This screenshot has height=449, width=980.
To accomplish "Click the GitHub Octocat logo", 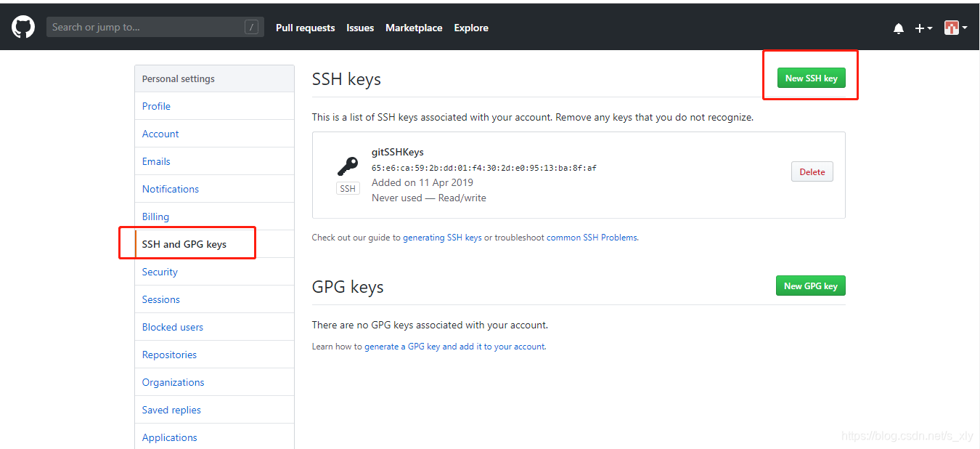I will click(x=23, y=28).
